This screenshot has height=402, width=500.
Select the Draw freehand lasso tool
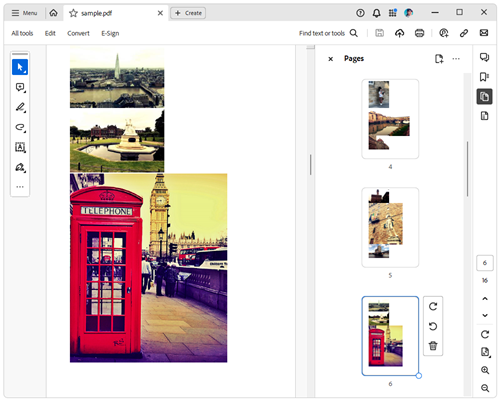[20, 127]
